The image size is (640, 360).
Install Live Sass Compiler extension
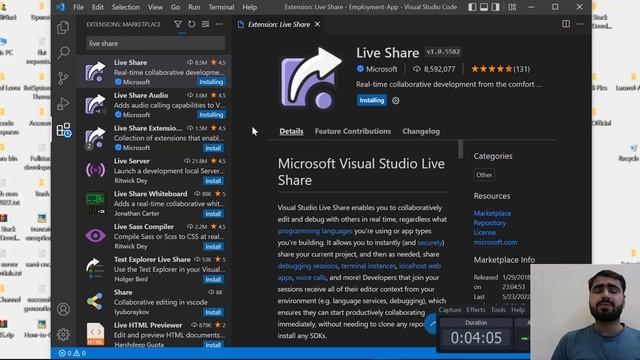tap(213, 247)
